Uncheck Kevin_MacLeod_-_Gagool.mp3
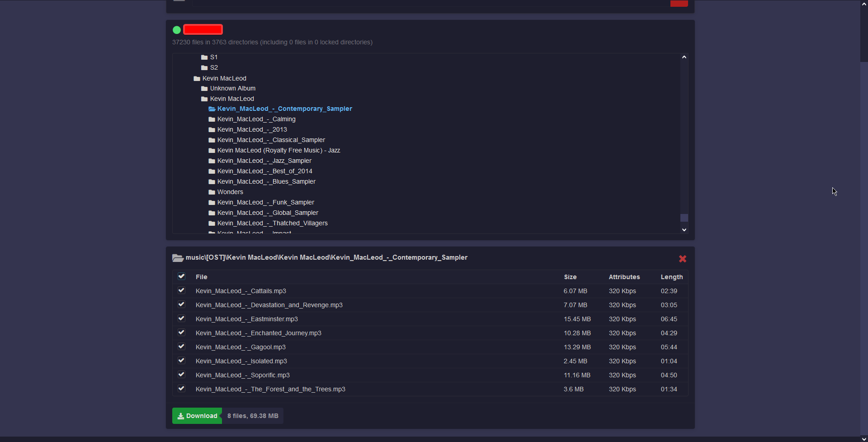 click(x=181, y=346)
